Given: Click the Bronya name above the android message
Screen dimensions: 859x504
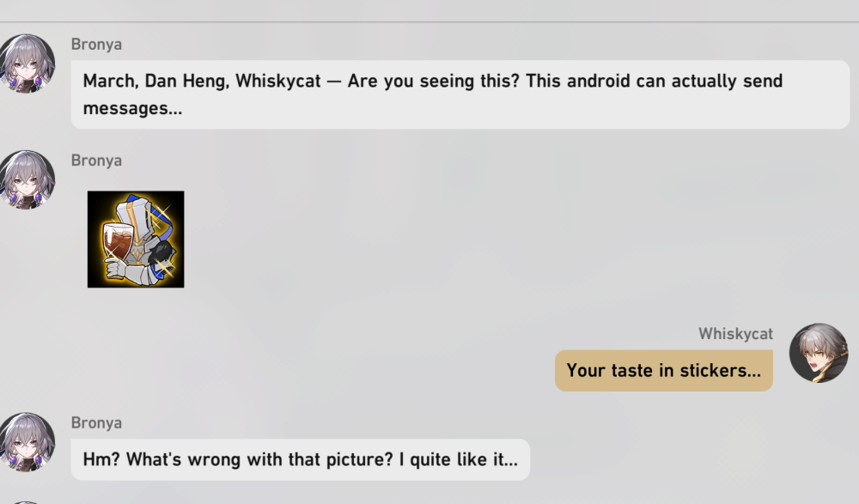Looking at the screenshot, I should (96, 45).
